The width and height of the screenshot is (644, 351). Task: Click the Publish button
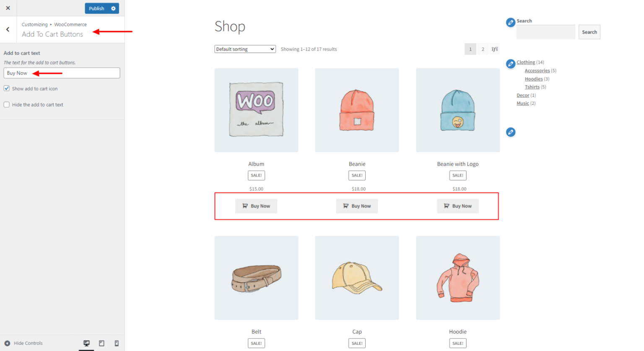pyautogui.click(x=96, y=8)
